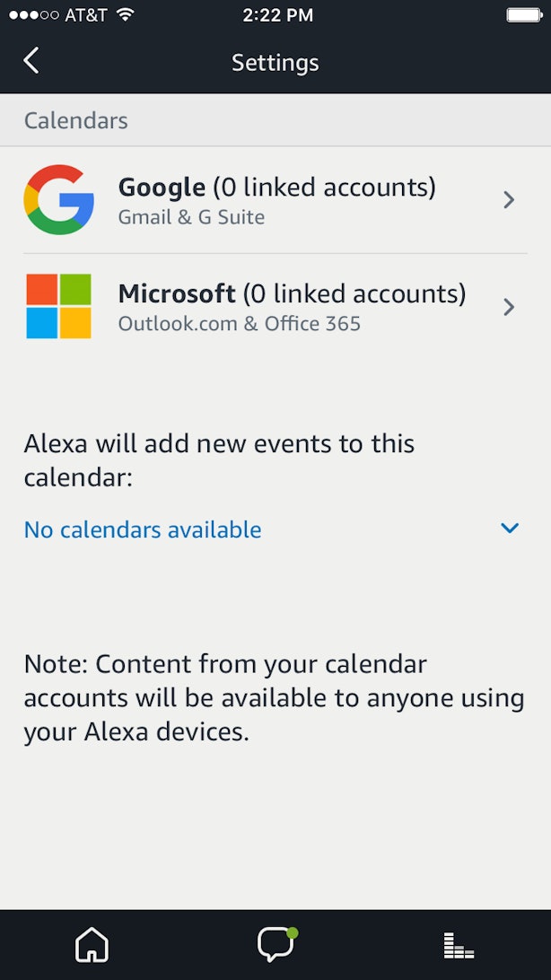Open the conversations chat bubble icon
The height and width of the screenshot is (980, 551).
[x=275, y=945]
